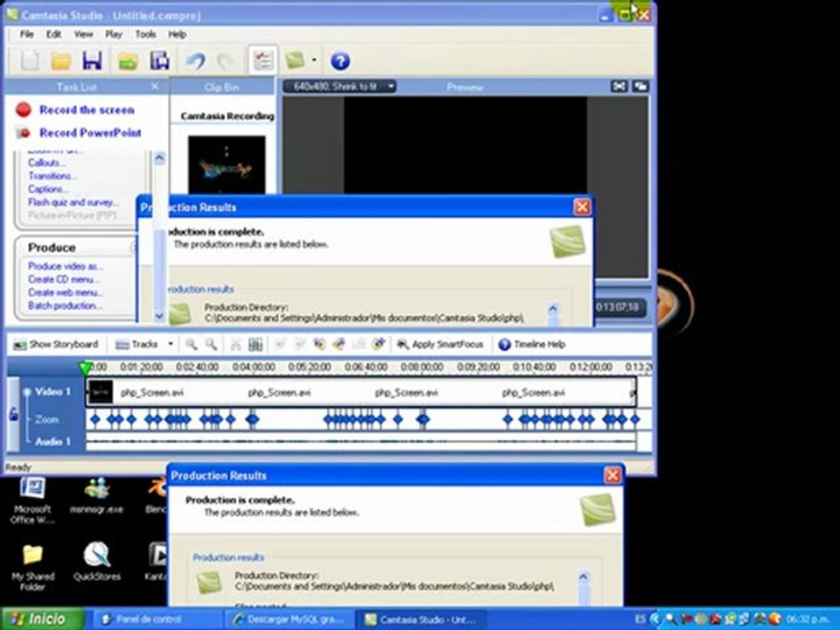Switch to Descargar MySQL browser taskbar button
Viewport: 840px width, 630px height.
pos(289,619)
